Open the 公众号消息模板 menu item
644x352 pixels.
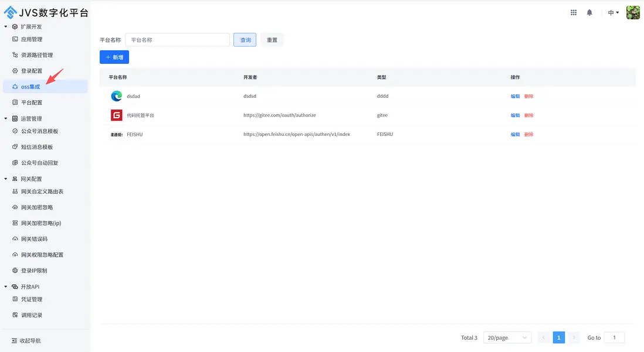(45, 131)
